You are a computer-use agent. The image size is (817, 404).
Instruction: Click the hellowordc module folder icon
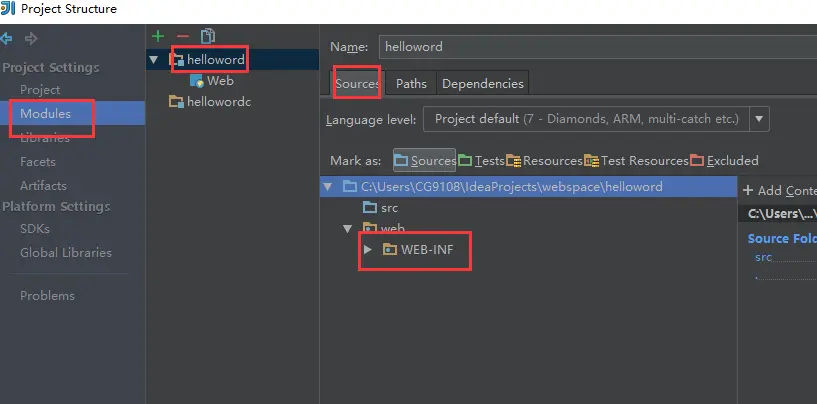pyautogui.click(x=176, y=102)
